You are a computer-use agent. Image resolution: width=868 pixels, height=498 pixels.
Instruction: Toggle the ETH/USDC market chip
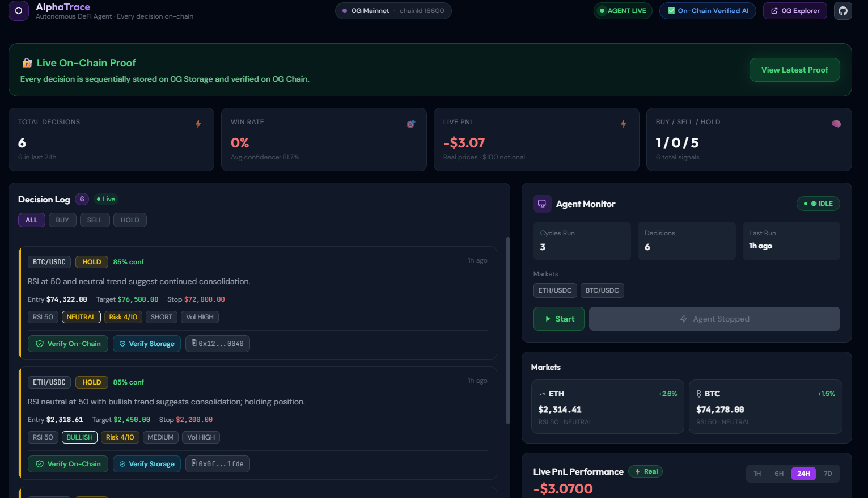click(x=555, y=290)
